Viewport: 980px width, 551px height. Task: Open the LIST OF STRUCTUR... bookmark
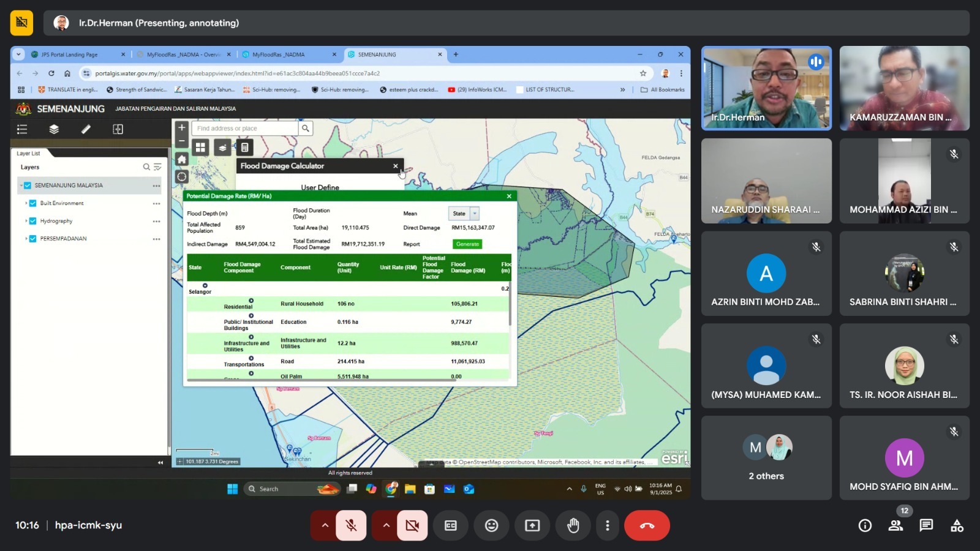click(x=545, y=89)
